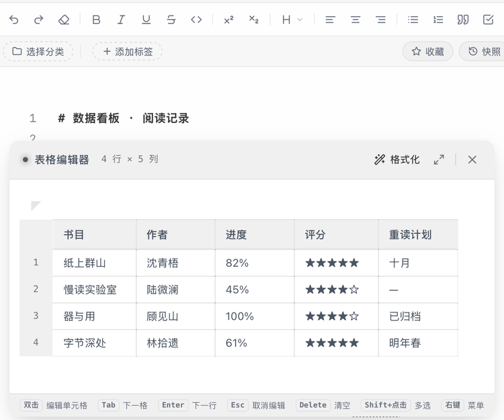
Task: Select all cells via corner triangle
Action: (36, 206)
